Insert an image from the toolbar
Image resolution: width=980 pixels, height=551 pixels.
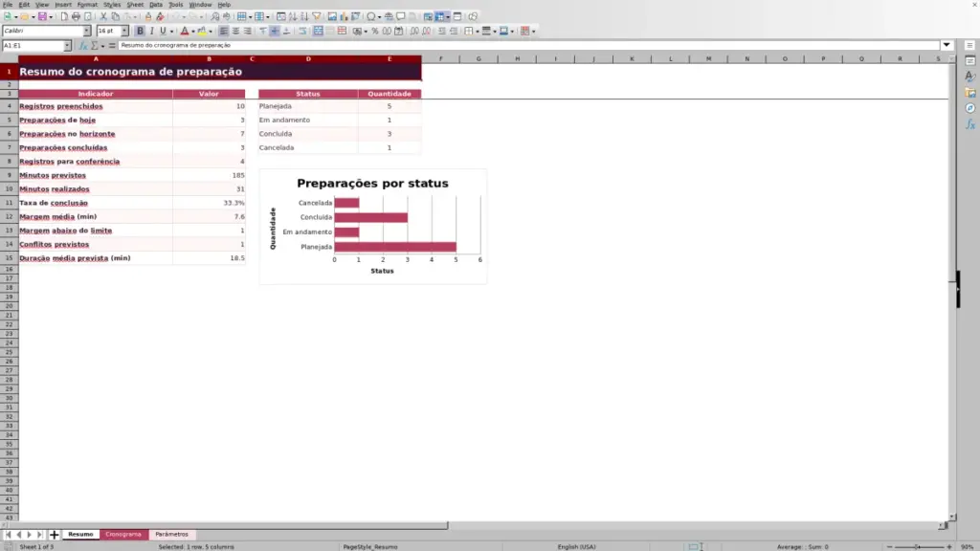(332, 16)
